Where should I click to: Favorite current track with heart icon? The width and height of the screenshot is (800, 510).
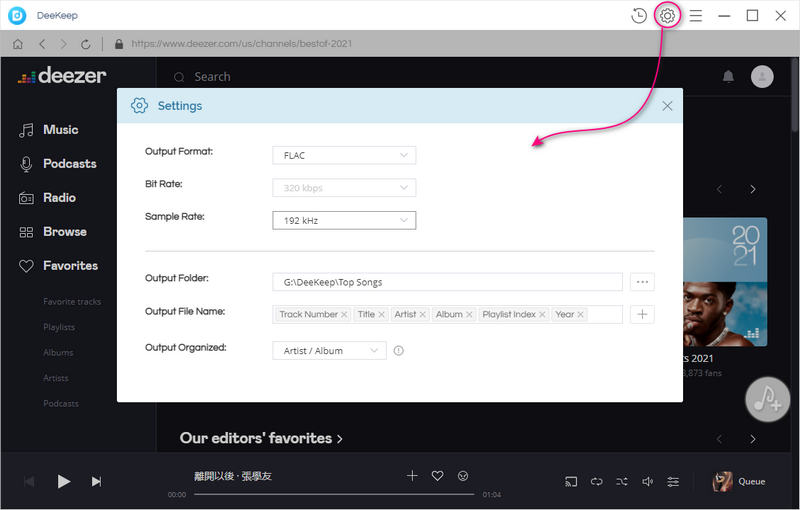pyautogui.click(x=437, y=476)
